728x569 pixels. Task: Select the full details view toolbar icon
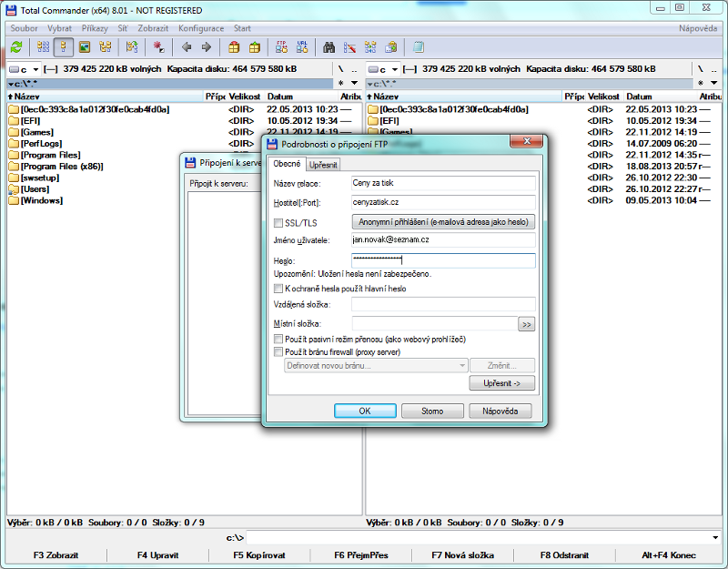pos(64,47)
